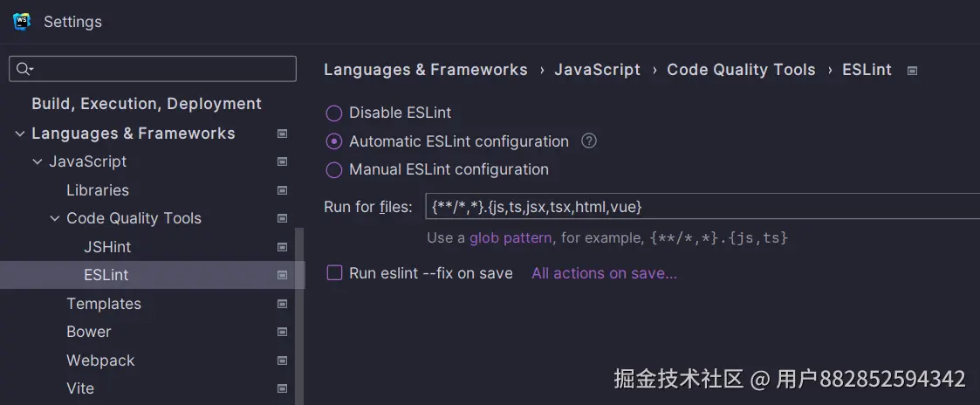Select Manual ESLint configuration option
Image resolution: width=980 pixels, height=405 pixels.
coord(334,169)
